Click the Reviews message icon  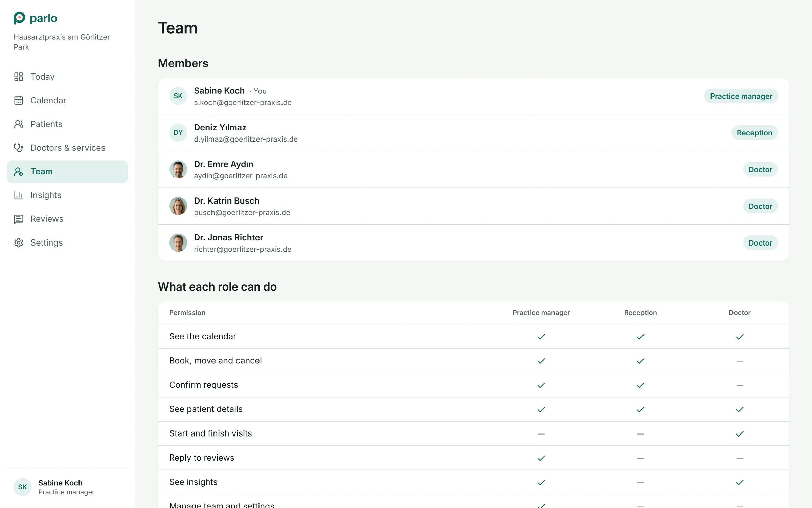click(19, 219)
